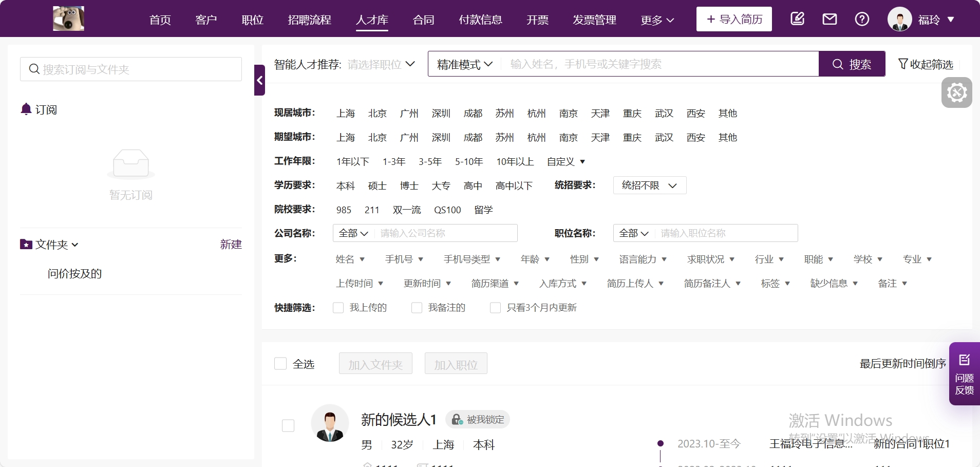Screen dimensions: 980x467
Task: Open 更多 menu in top navigation
Action: click(657, 20)
